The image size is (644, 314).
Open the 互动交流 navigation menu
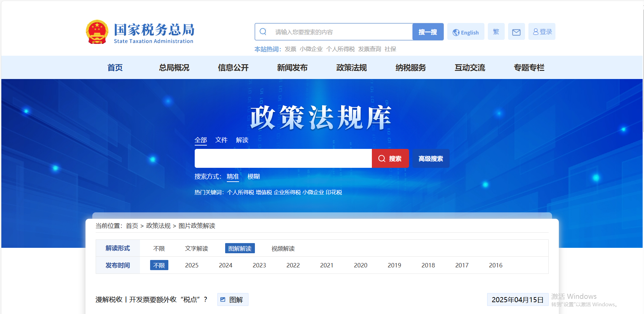[x=470, y=68]
